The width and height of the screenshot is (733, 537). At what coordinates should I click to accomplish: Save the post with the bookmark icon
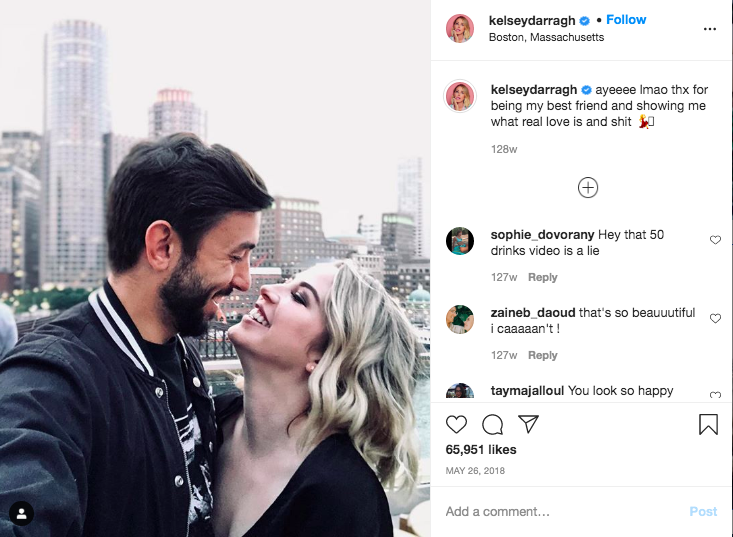[x=708, y=424]
